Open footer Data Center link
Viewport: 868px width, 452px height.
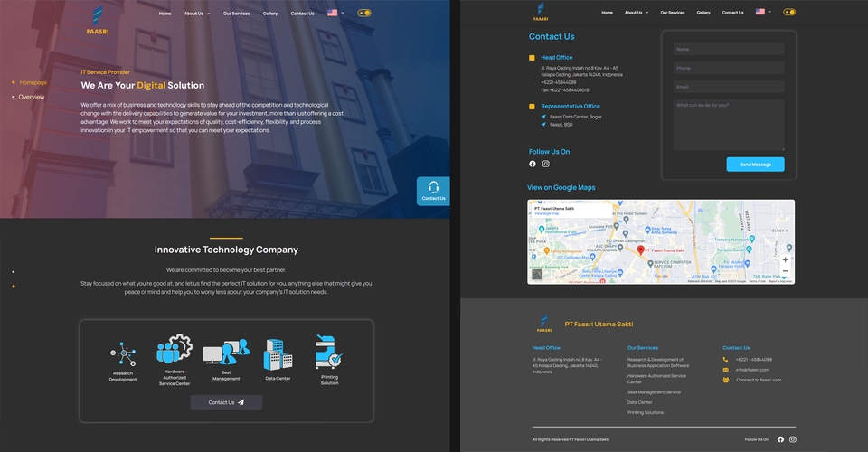[x=639, y=402]
